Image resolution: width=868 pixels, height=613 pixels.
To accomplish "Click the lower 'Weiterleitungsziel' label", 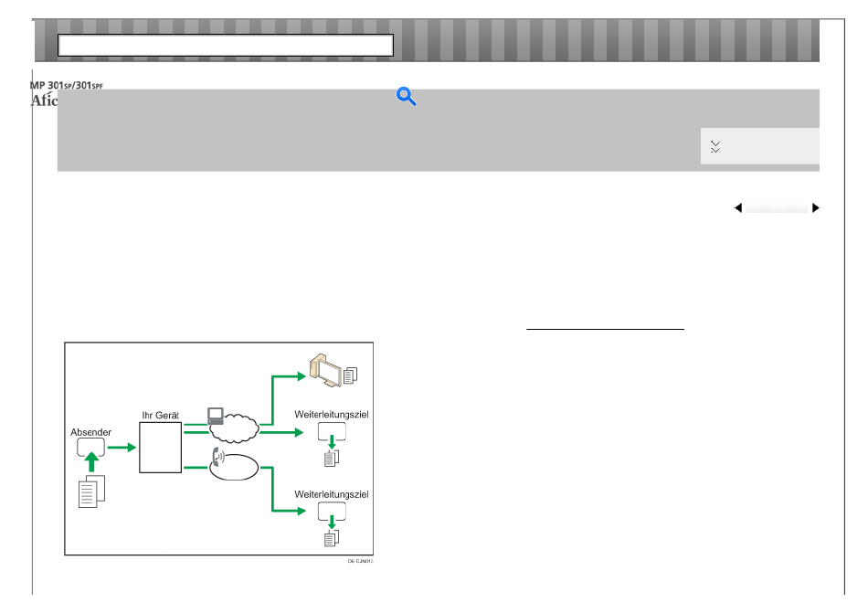I will pos(332,494).
